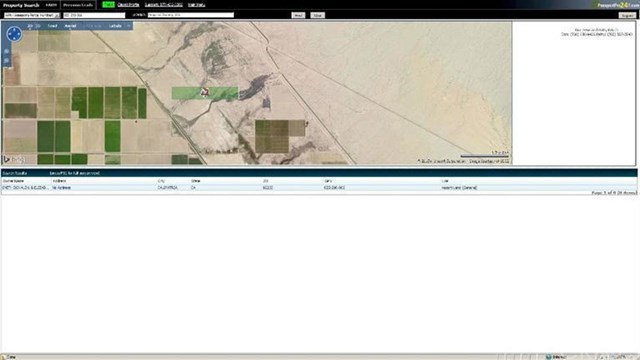Click the owner name cell in the result row
This screenshot has width=640, height=360.
tap(25, 188)
